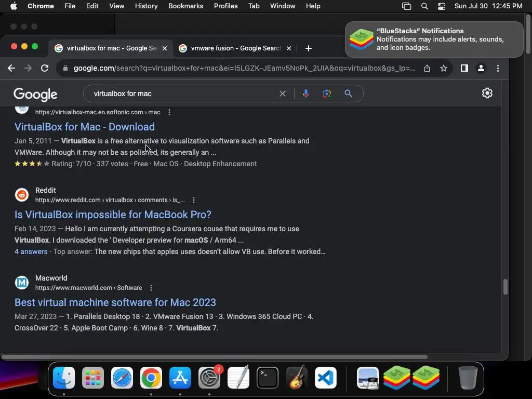The height and width of the screenshot is (399, 532).
Task: Open options for Macworld result
Action: (x=151, y=288)
